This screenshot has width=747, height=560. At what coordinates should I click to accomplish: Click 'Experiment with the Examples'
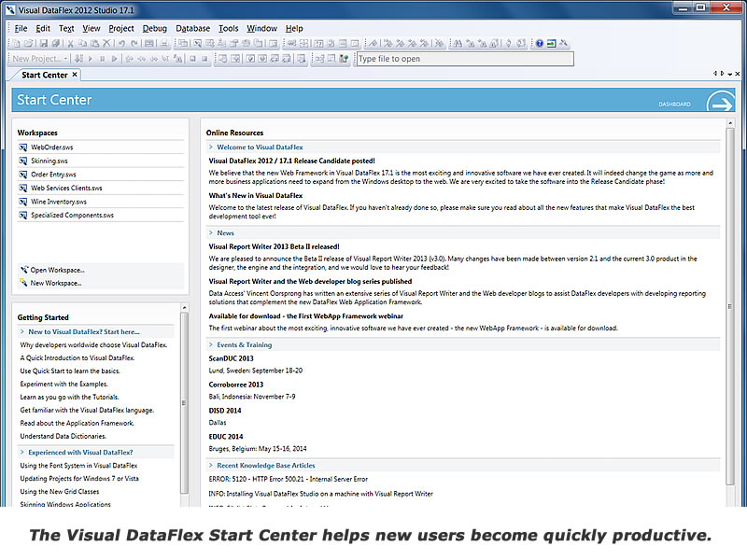point(63,384)
